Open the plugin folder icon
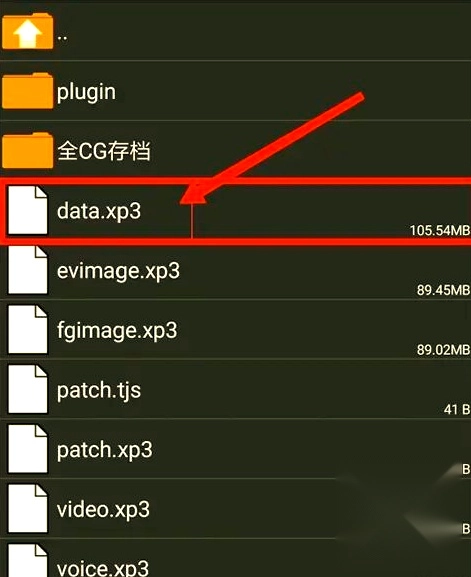Image resolution: width=471 pixels, height=577 pixels. [28, 91]
